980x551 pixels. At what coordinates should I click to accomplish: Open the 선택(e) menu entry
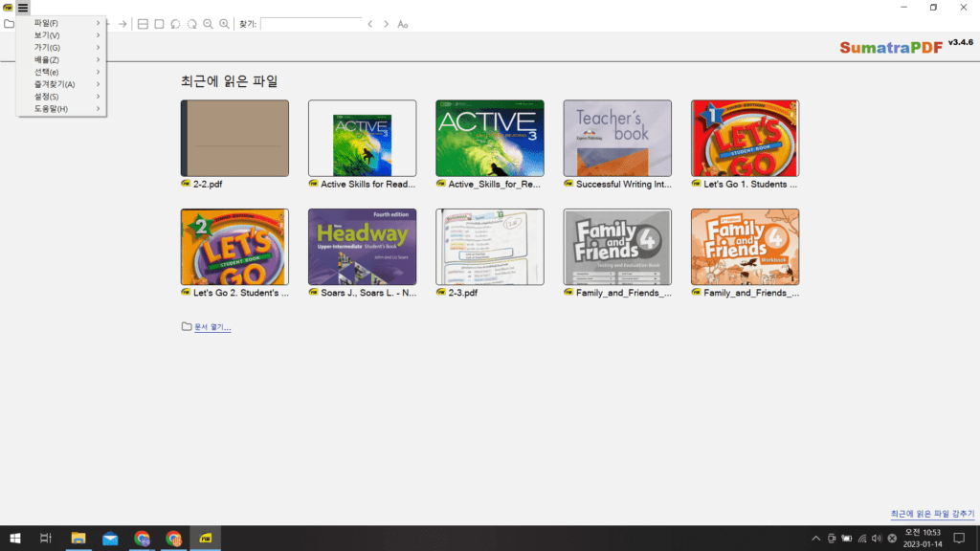point(61,72)
